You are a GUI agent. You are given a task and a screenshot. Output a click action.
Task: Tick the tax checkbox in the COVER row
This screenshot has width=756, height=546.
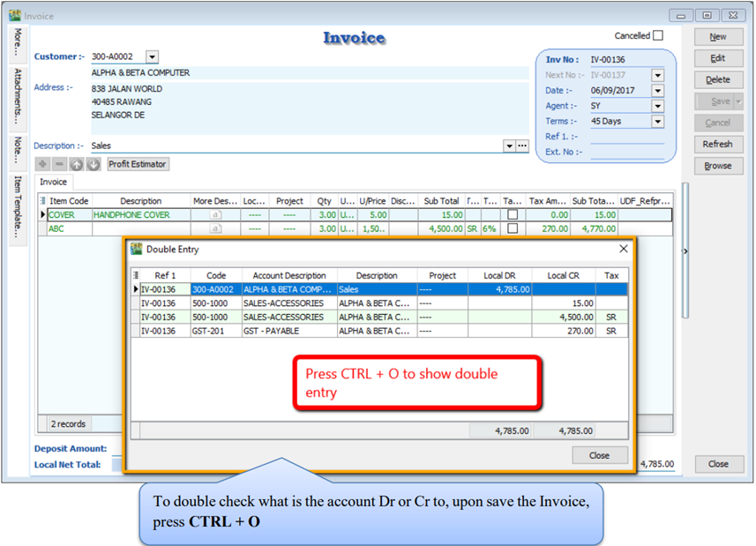click(513, 215)
